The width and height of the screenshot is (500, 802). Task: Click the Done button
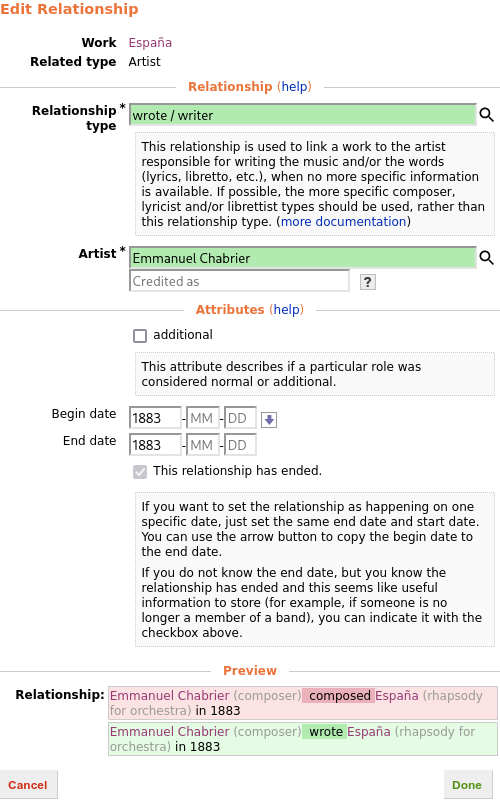[x=467, y=785]
